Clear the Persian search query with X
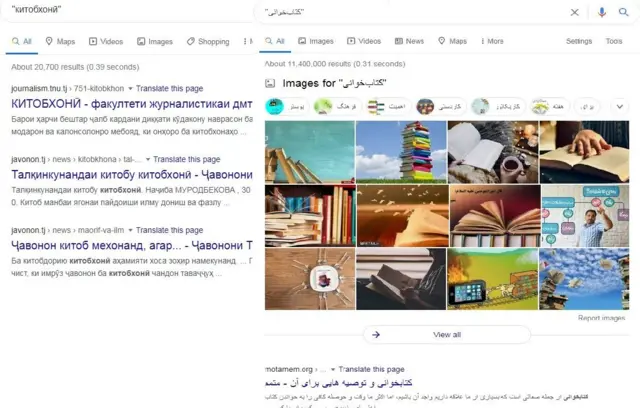 click(x=574, y=12)
